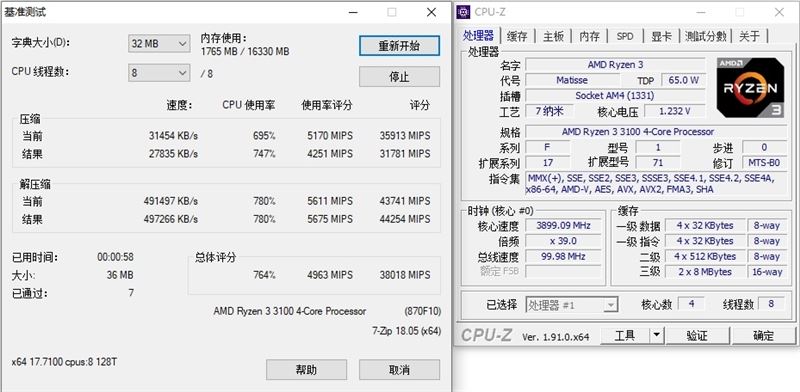Open the 处理器 #1 selection dropdown
This screenshot has height=392, width=800.
pyautogui.click(x=571, y=305)
